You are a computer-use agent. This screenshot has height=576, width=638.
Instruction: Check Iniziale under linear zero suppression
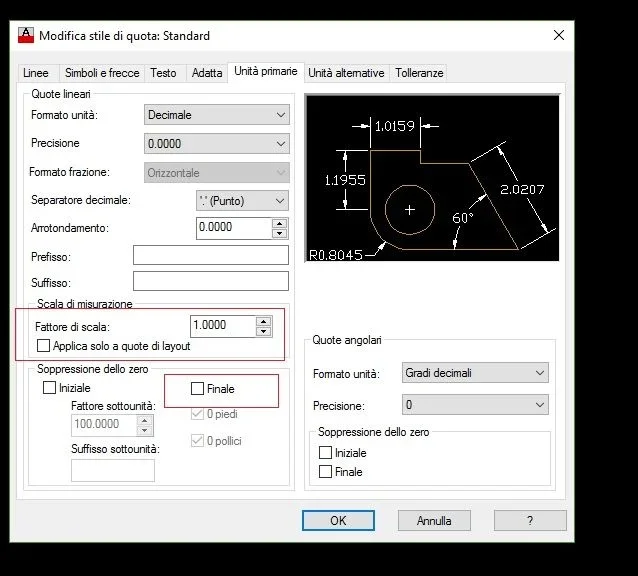click(x=50, y=388)
